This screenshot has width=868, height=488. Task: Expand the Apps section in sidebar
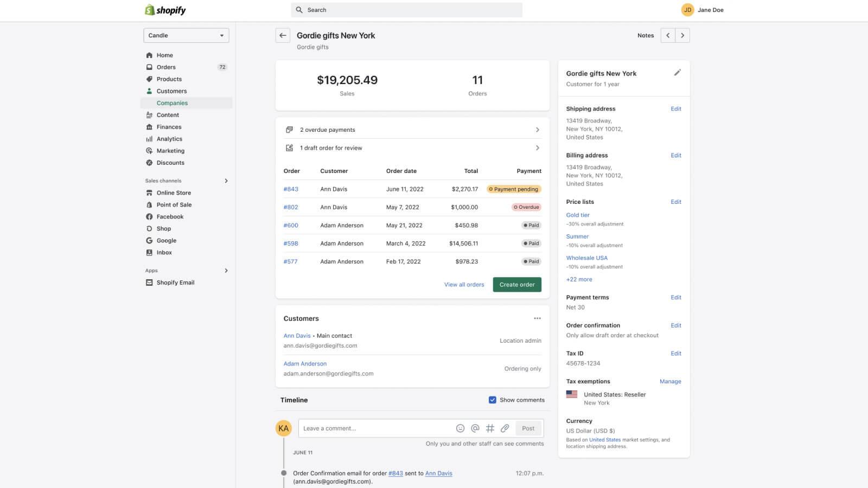(226, 271)
